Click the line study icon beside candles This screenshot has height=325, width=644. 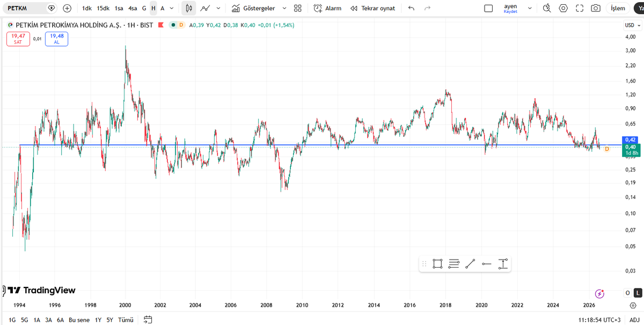point(204,8)
